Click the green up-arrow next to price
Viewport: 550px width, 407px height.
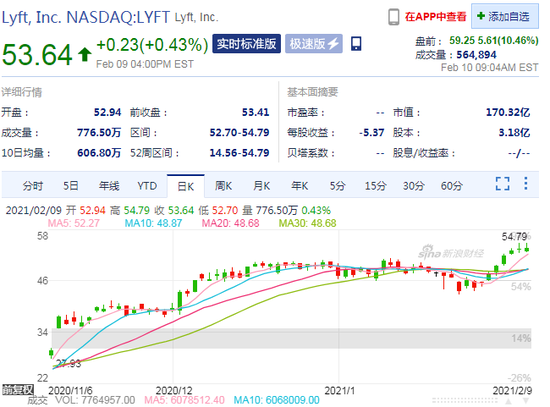point(85,54)
